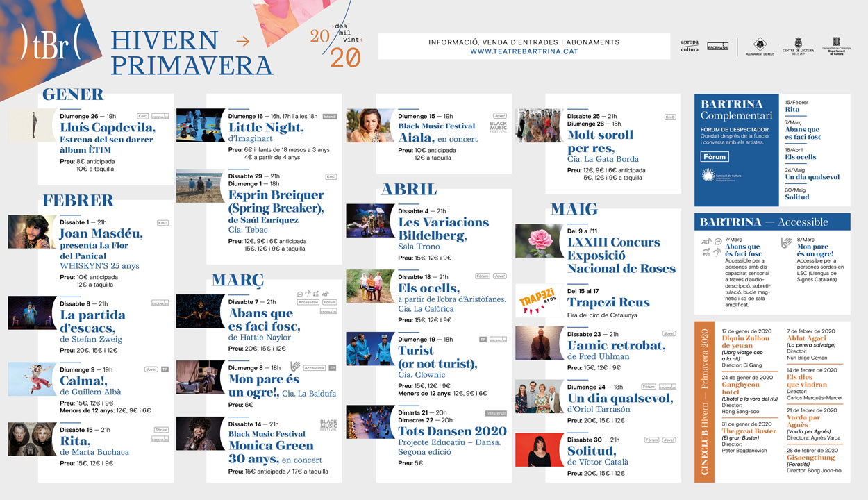Click the La partida d'escacs photo

pos(32,313)
